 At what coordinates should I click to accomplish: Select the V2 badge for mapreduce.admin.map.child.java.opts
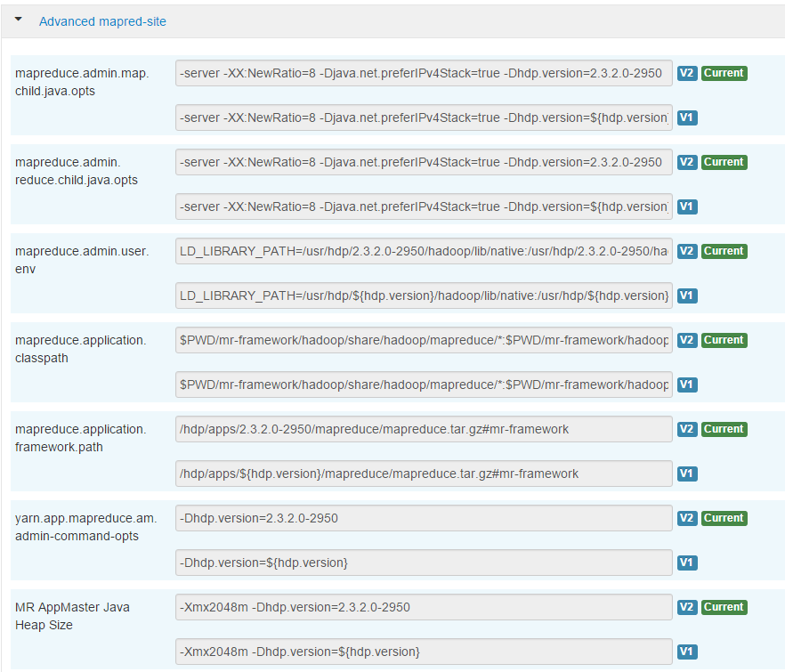point(686,73)
